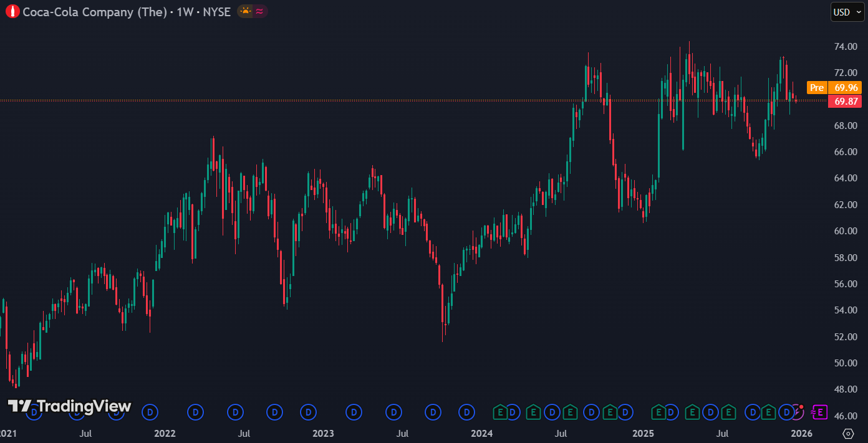This screenshot has width=868, height=443.
Task: Click the 52.00 price axis label
Action: click(x=845, y=336)
